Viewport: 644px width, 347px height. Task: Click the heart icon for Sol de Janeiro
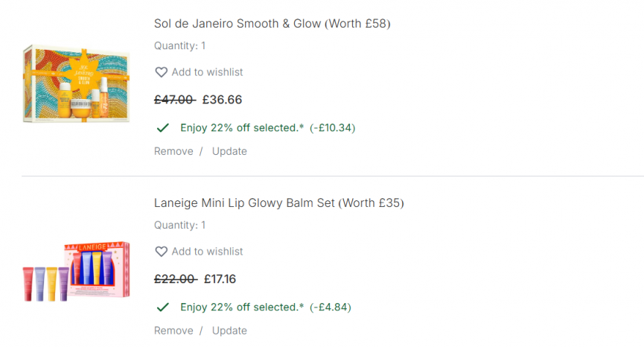[161, 72]
